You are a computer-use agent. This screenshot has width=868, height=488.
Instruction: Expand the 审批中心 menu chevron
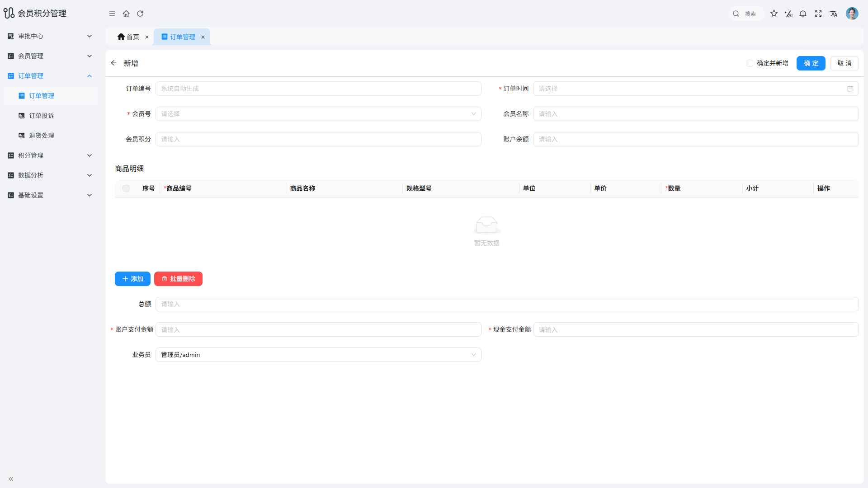[90, 36]
